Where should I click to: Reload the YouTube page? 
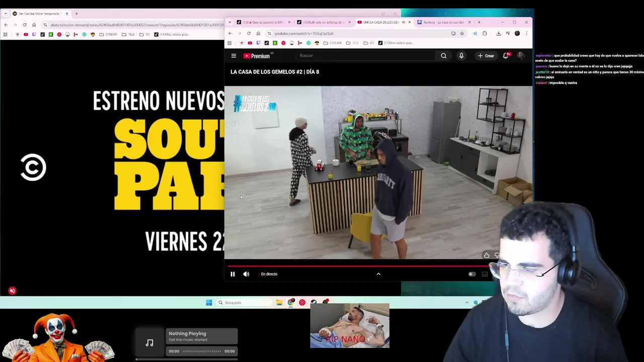[249, 34]
